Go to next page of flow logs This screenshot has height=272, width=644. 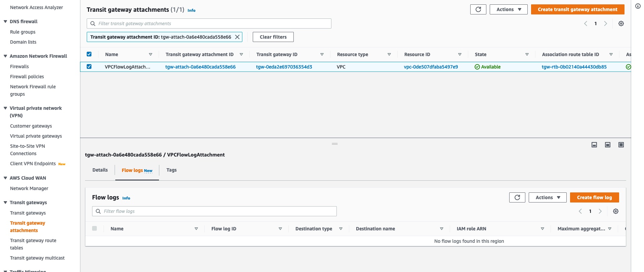click(600, 211)
